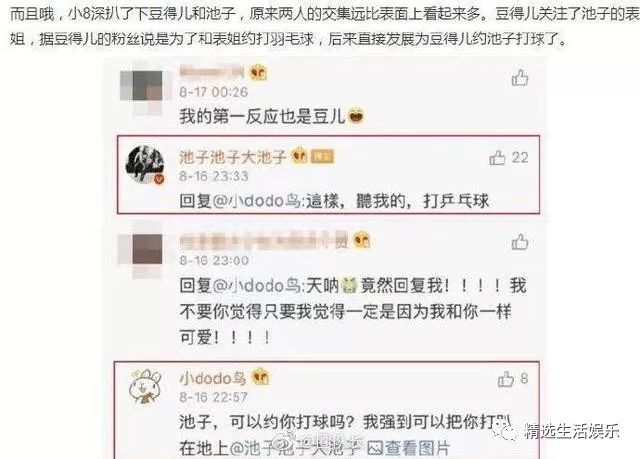Like the 8-16 23:00 comment
The width and height of the screenshot is (640, 459).
click(520, 242)
